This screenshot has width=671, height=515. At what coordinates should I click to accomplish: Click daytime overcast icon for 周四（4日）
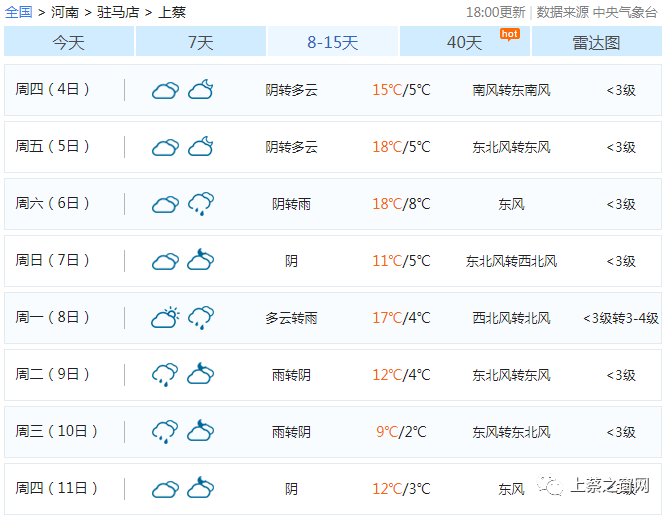point(165,90)
